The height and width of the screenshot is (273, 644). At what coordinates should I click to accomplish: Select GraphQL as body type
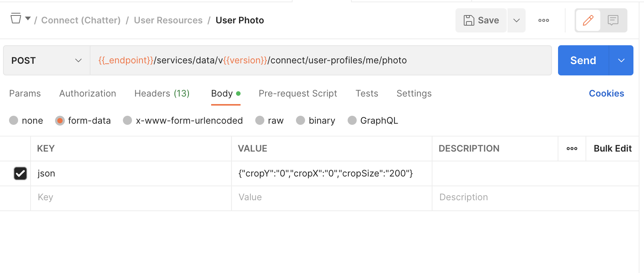pyautogui.click(x=352, y=121)
